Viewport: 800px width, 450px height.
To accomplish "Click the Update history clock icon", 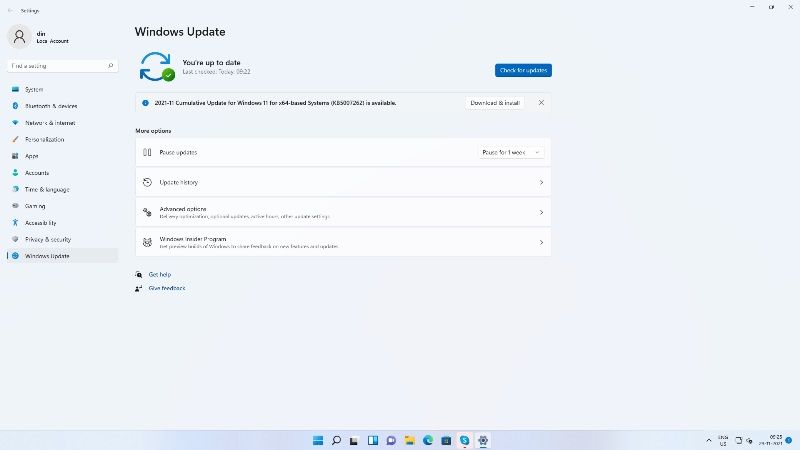I will coord(147,182).
